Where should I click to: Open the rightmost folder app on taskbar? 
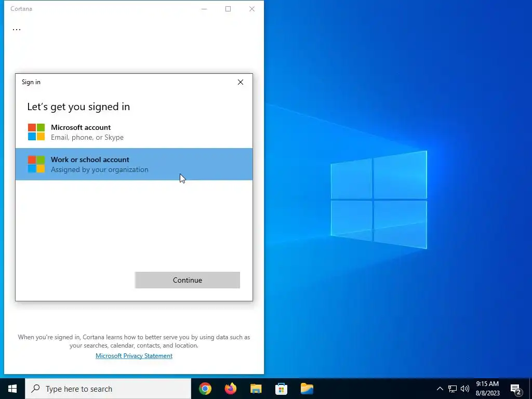tap(307, 389)
